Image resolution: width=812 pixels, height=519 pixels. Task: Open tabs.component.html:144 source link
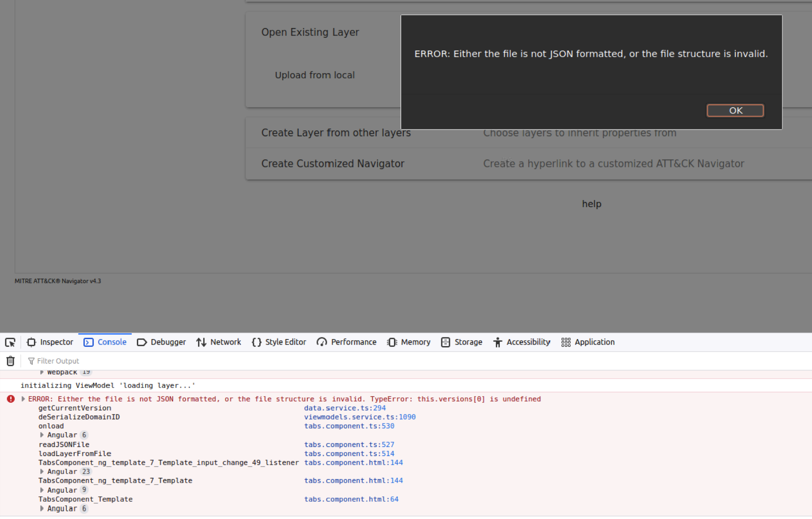pyautogui.click(x=353, y=463)
